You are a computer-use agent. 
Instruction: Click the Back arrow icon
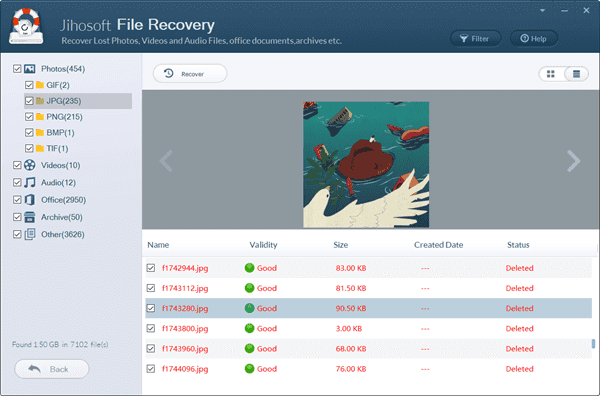(x=34, y=368)
